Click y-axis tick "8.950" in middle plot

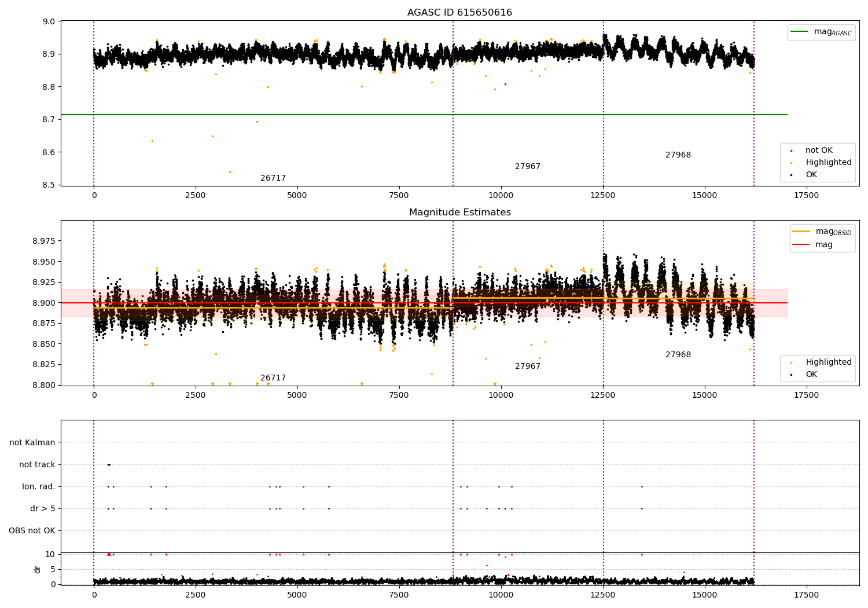[x=44, y=262]
